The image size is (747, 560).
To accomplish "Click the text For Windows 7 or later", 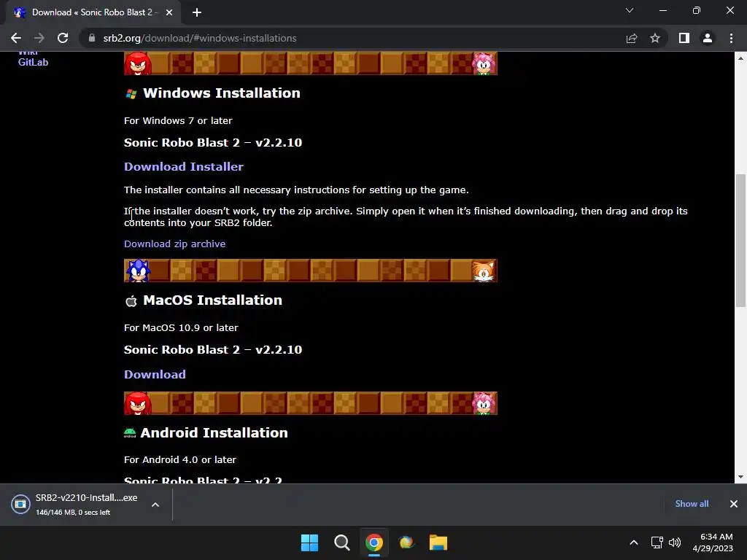I will click(x=178, y=120).
